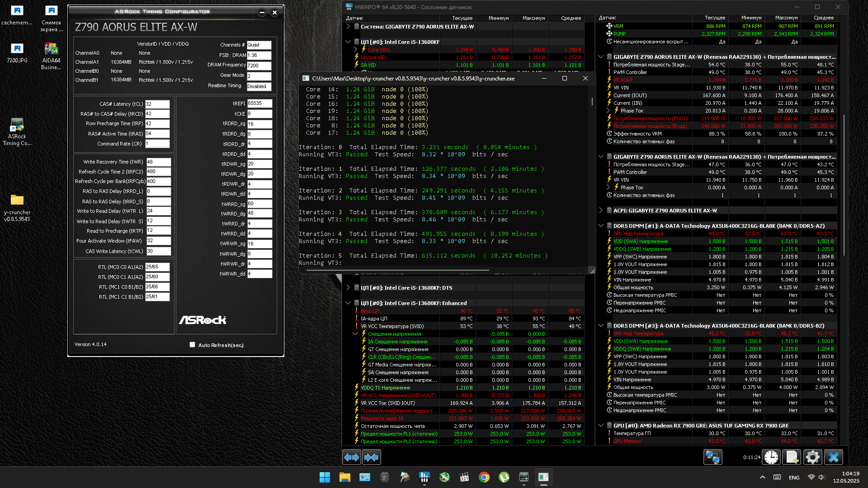This screenshot has width=868, height=488.
Task: Click the Максимум column header in left panel
Action: 533,18
